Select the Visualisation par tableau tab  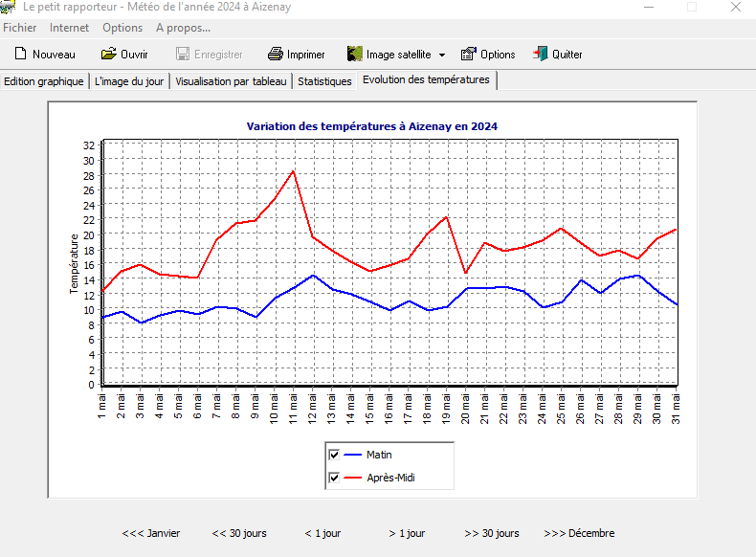[x=231, y=81]
